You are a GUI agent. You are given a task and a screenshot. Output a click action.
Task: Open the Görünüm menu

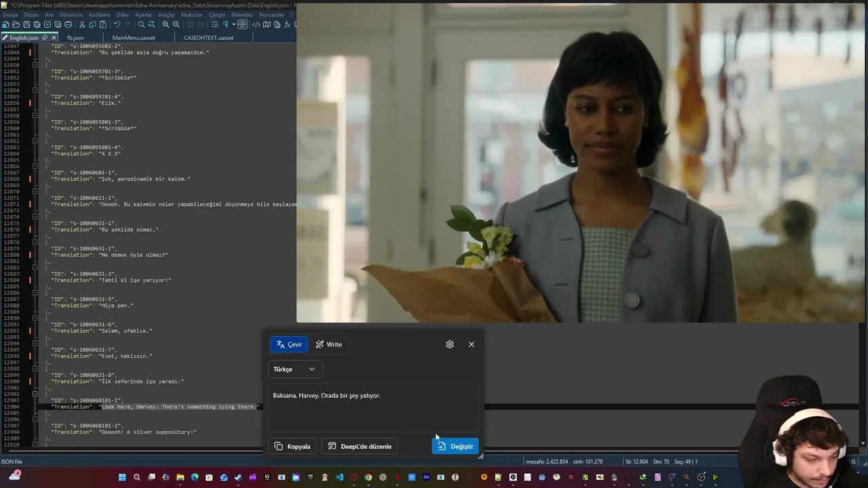[x=71, y=15]
